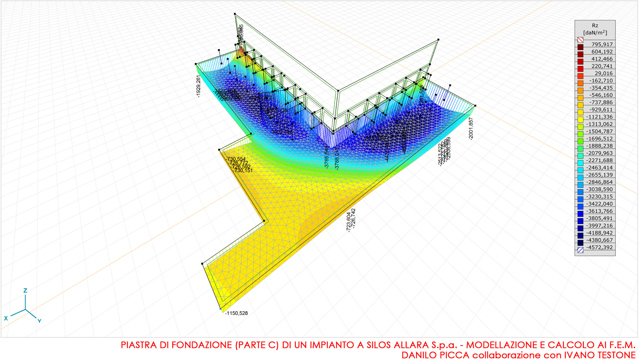
Task: Select legend value 604,192
Action: 602,51
